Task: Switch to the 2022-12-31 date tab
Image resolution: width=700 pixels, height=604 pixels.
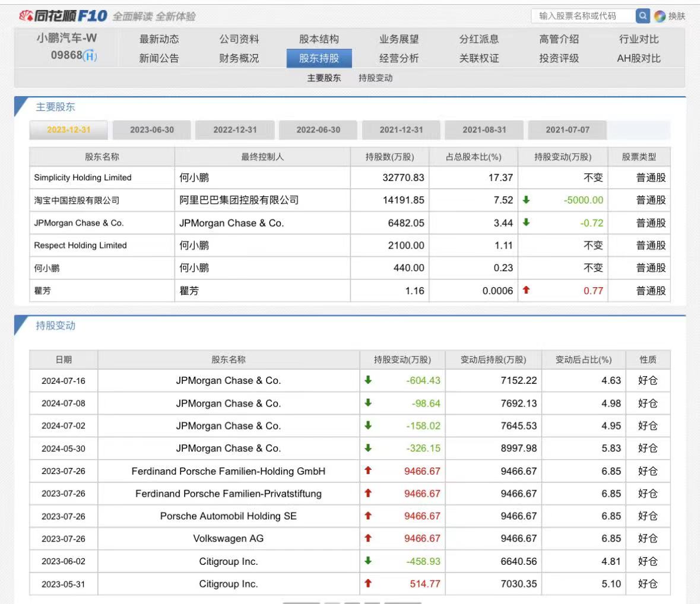Action: tap(235, 130)
